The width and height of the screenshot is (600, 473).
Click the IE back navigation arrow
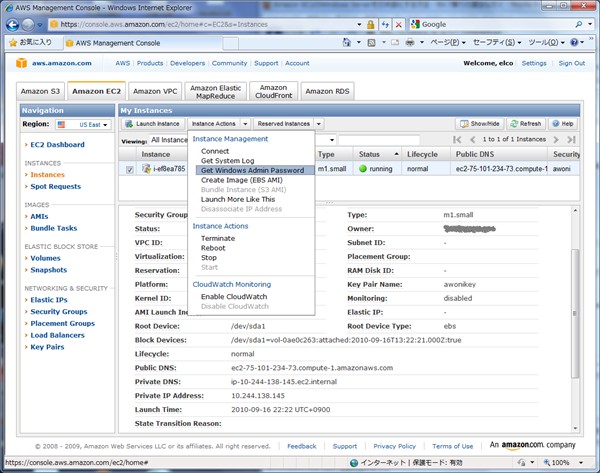(12, 25)
